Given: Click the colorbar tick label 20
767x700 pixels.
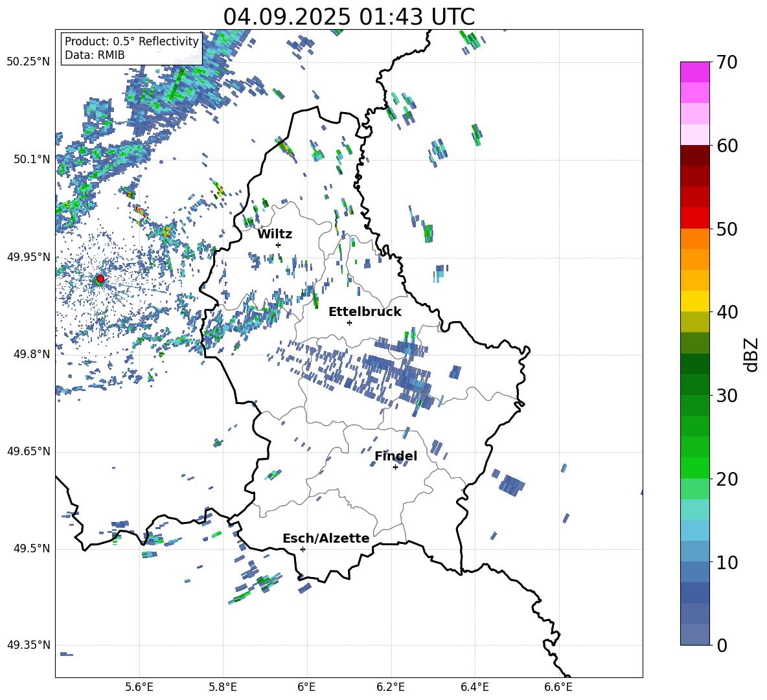Looking at the screenshot, I should [726, 479].
